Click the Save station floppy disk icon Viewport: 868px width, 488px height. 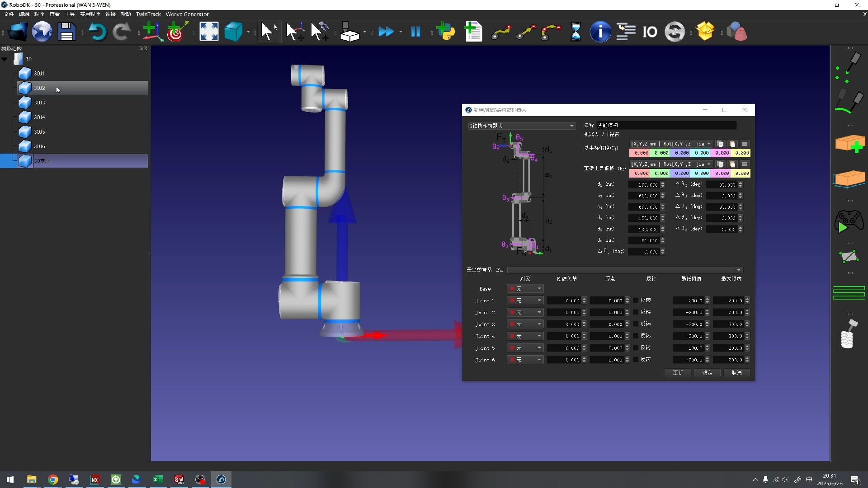67,32
